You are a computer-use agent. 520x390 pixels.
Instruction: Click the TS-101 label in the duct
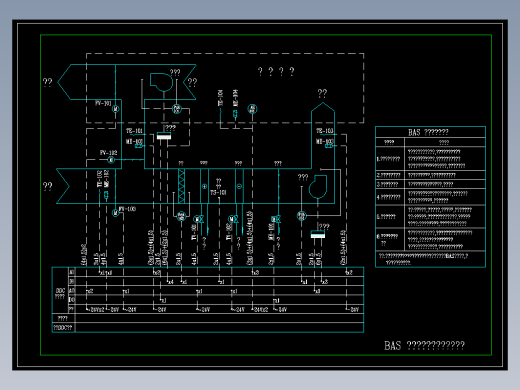[x=218, y=193]
